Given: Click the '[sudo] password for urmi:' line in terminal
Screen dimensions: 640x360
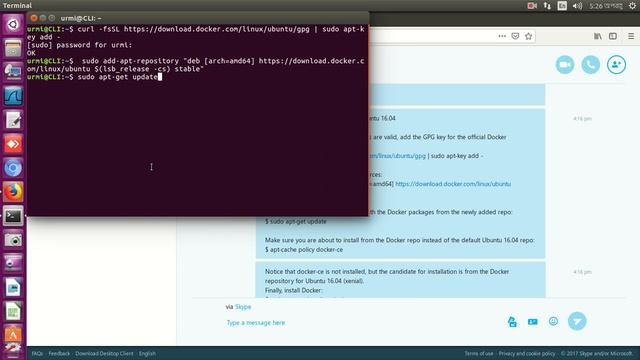Looking at the screenshot, I should pos(80,45).
